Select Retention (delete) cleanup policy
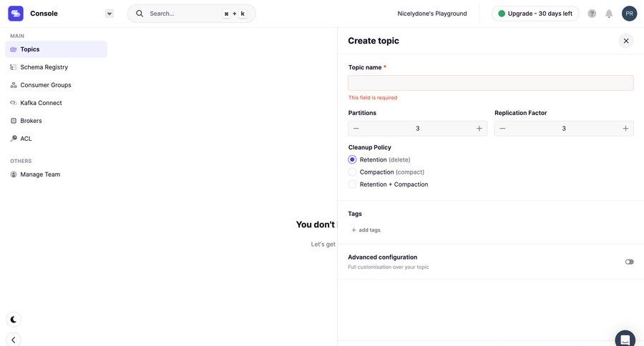The width and height of the screenshot is (644, 346). coord(352,159)
